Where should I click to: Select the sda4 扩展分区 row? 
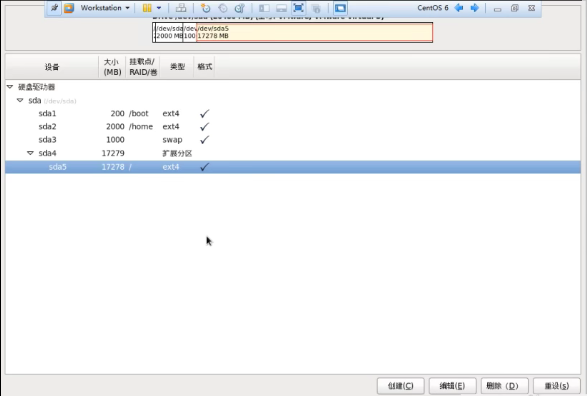(293, 153)
